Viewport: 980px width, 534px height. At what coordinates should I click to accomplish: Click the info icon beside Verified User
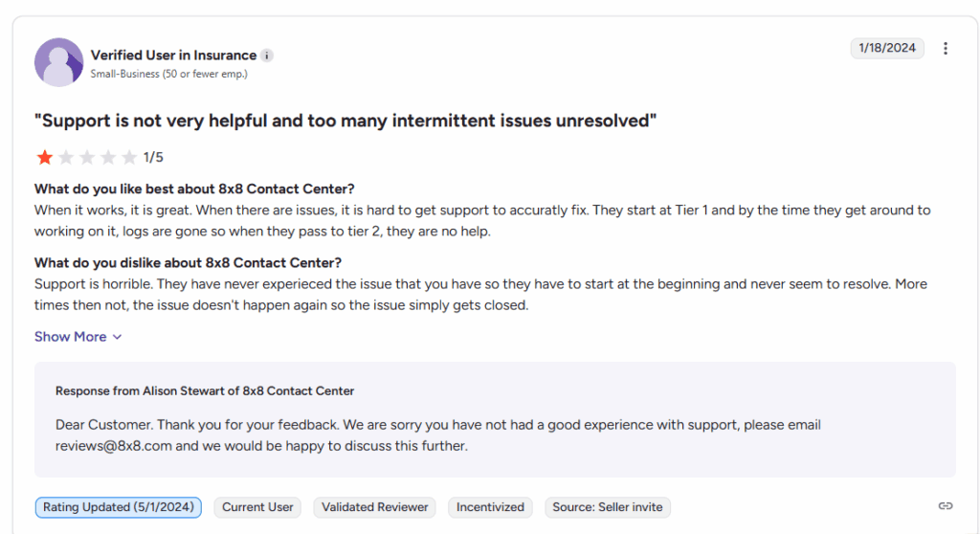pos(267,56)
